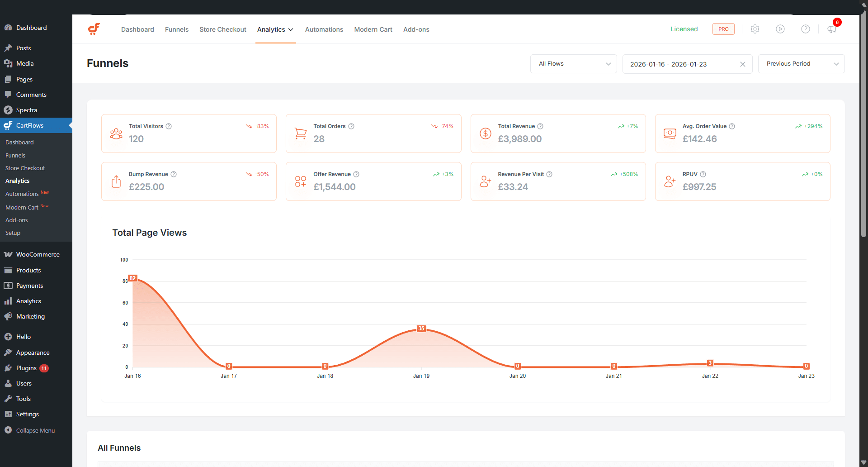
Task: Click the RPUV info icon
Action: (x=703, y=174)
